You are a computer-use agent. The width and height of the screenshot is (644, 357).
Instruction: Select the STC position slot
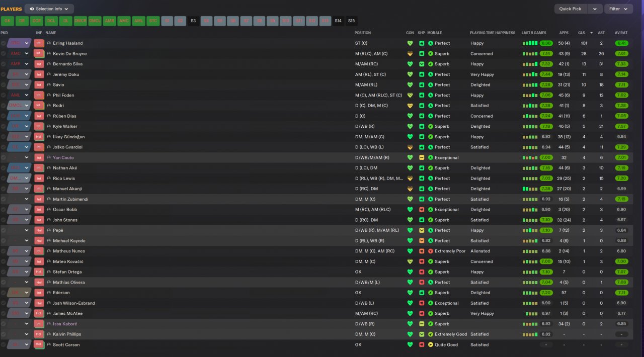click(153, 21)
